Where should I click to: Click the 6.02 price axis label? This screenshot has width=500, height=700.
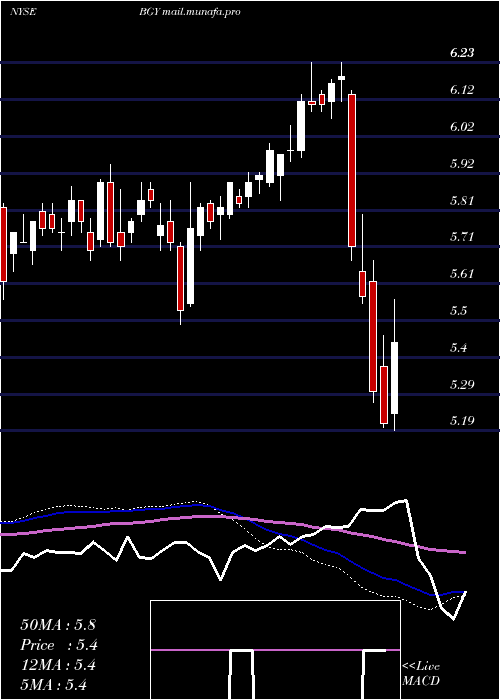462,127
